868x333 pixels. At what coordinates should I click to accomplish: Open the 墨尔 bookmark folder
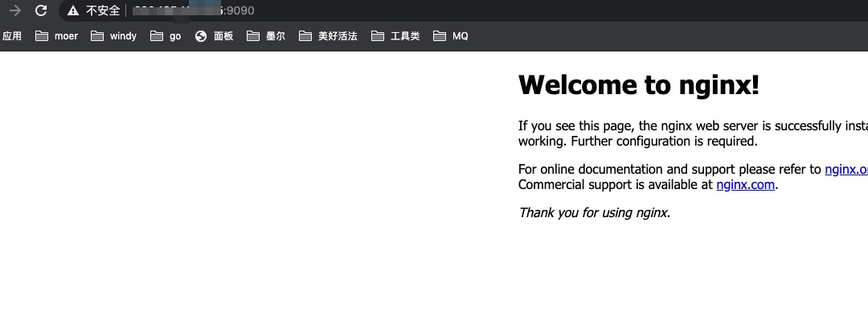(x=266, y=36)
